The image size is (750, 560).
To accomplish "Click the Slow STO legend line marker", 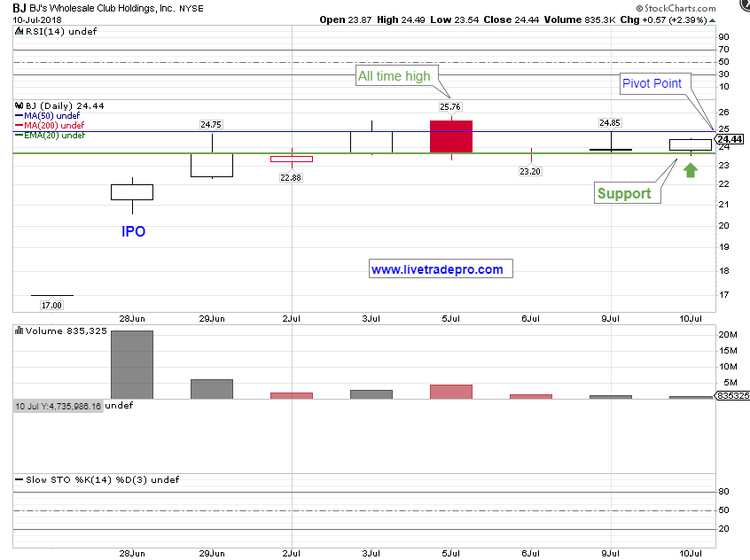I will (x=18, y=479).
